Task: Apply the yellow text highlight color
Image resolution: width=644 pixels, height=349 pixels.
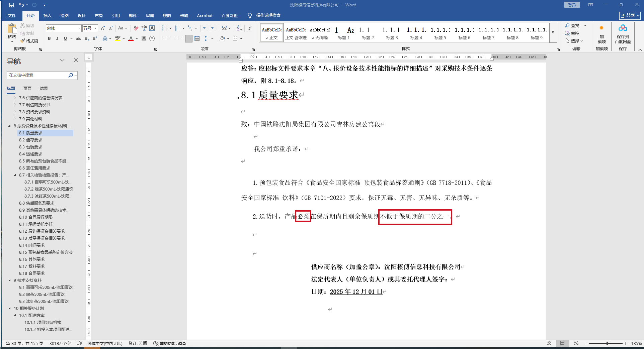Action: click(117, 38)
